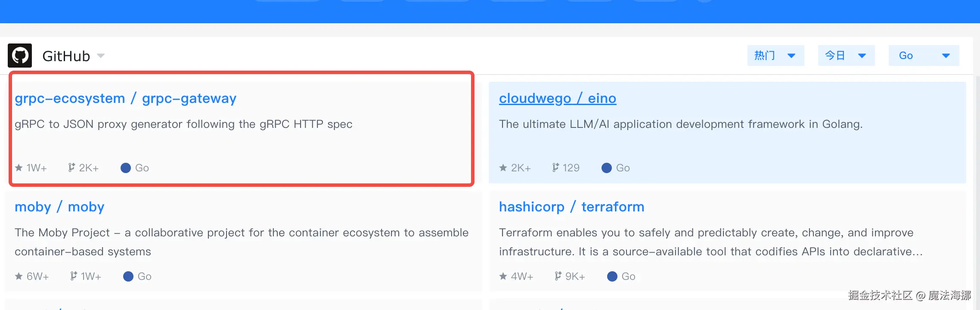Click star icon on moby card

click(19, 276)
